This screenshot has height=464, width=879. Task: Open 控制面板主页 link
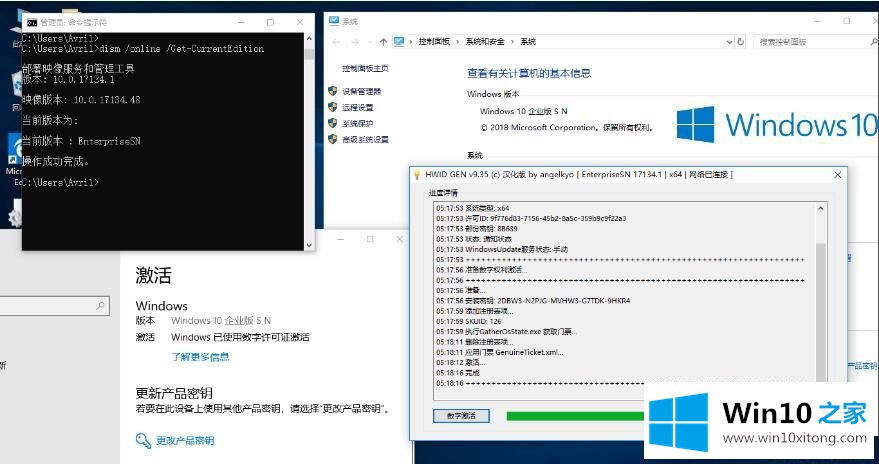point(366,68)
